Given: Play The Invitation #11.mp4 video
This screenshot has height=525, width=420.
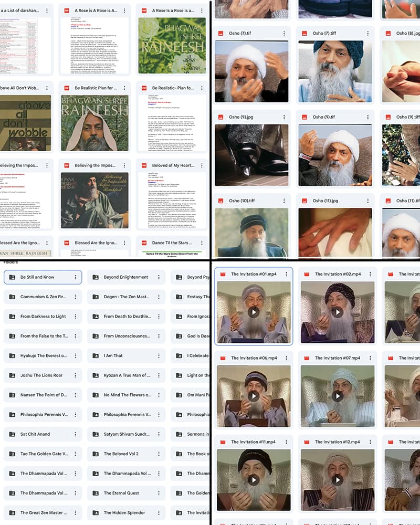Looking at the screenshot, I should coord(254,480).
